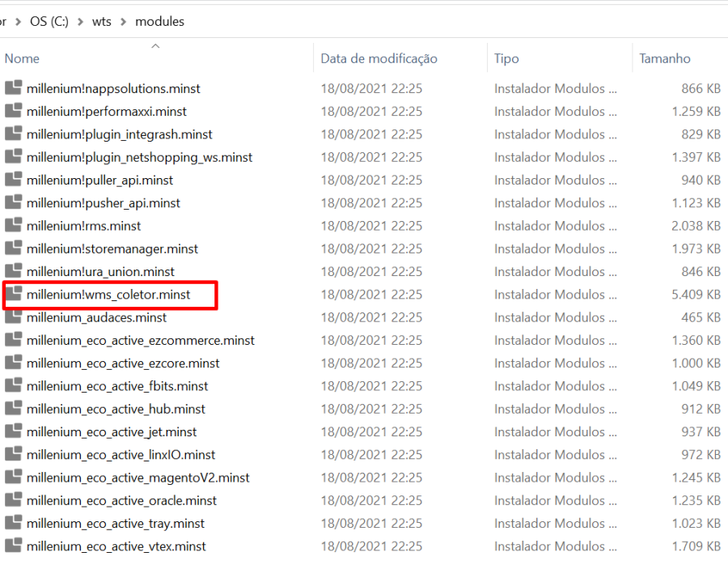Click the millenium_eco_active_ezcore.minst file icon

13,362
